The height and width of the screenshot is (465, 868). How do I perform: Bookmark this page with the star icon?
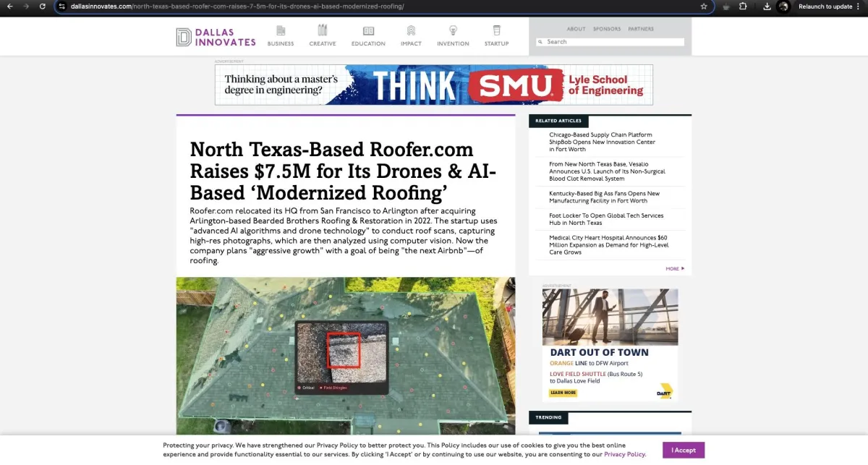[704, 7]
